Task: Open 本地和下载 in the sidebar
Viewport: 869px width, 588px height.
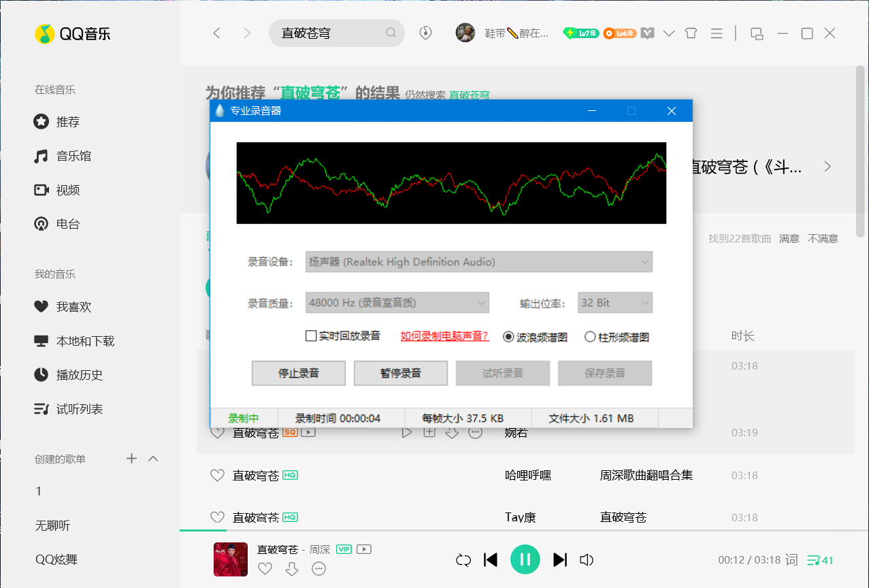Action: (74, 341)
